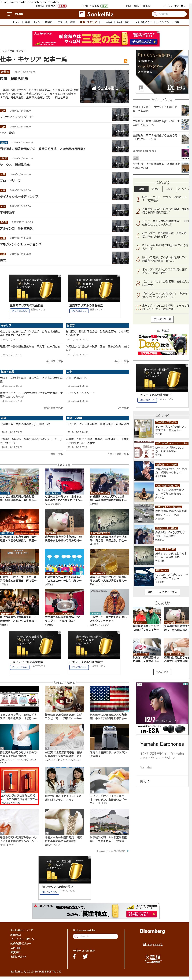
Task: Switch ranking to the 24時間 tab
Action: (155, 189)
